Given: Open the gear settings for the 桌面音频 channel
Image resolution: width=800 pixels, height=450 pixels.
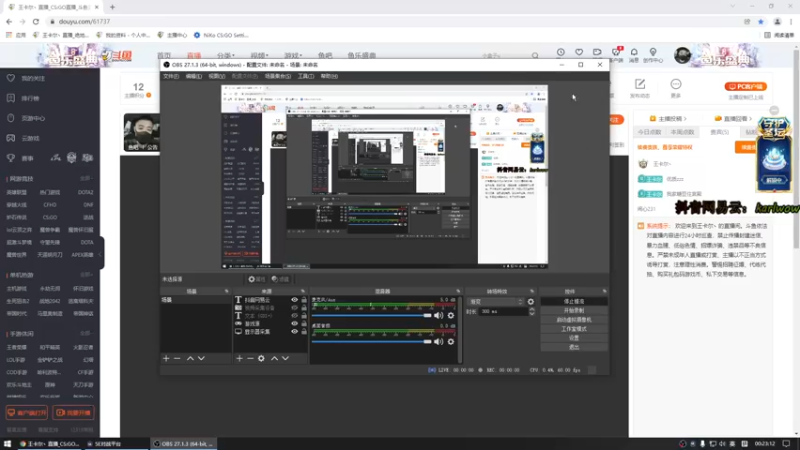Looking at the screenshot, I should (x=451, y=341).
